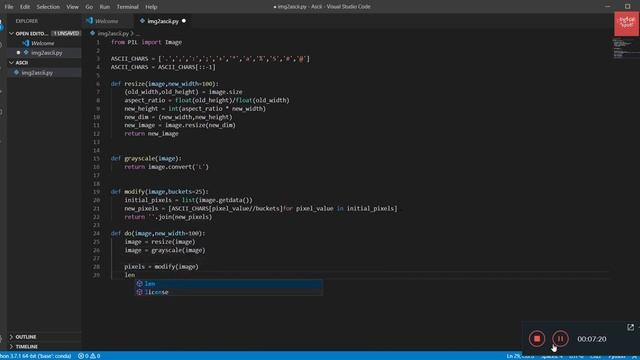Pause the screen recording
This screenshot has width=640, height=360.
tap(560, 339)
